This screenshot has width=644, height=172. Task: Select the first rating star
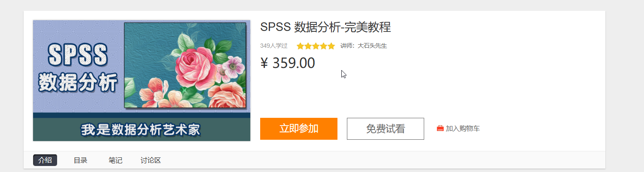300,46
